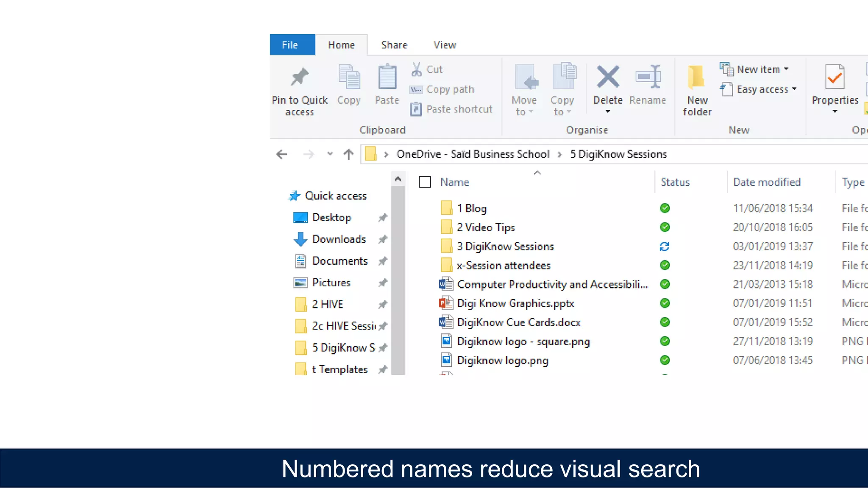Click the Copy path icon
868x488 pixels.
tap(416, 89)
